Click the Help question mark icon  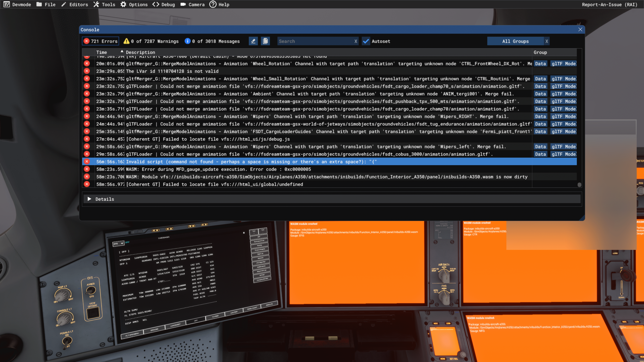tap(213, 5)
